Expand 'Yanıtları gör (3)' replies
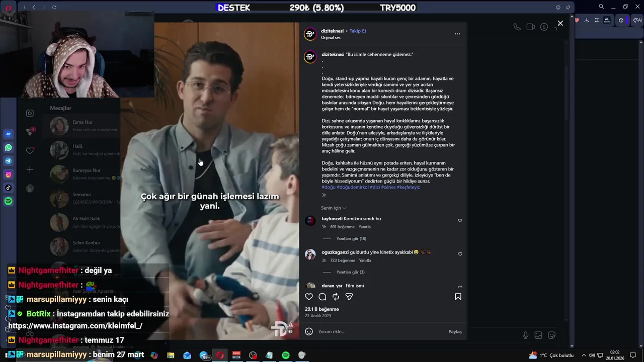The height and width of the screenshot is (362, 644). (350, 273)
